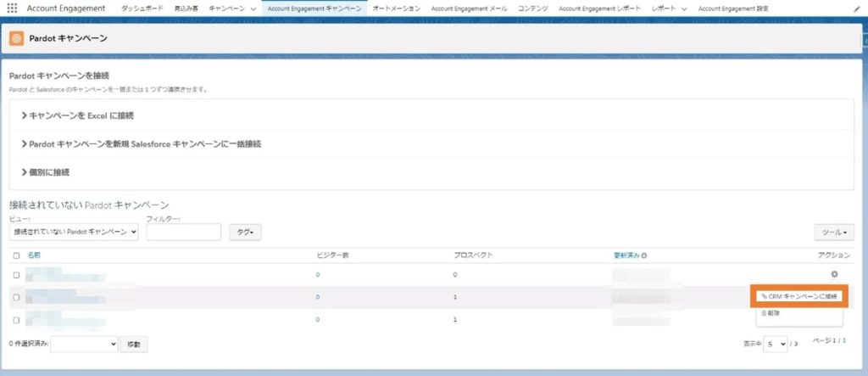Expand the 個別に接続 section
868x376 pixels.
(x=46, y=172)
